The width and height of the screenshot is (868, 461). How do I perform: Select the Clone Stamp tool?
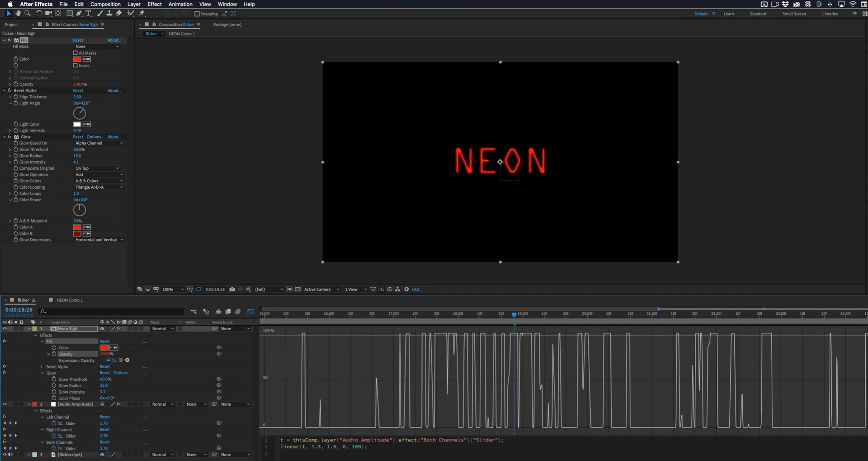tap(109, 14)
